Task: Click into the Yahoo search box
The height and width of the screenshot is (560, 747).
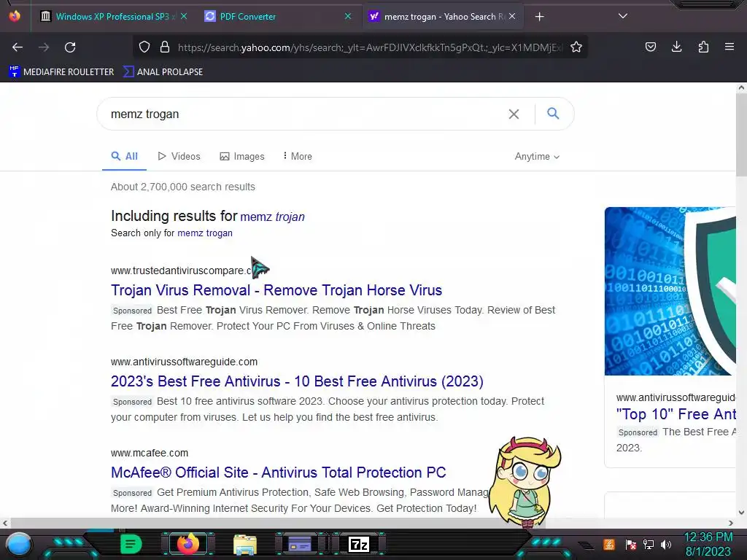Action: [x=305, y=114]
